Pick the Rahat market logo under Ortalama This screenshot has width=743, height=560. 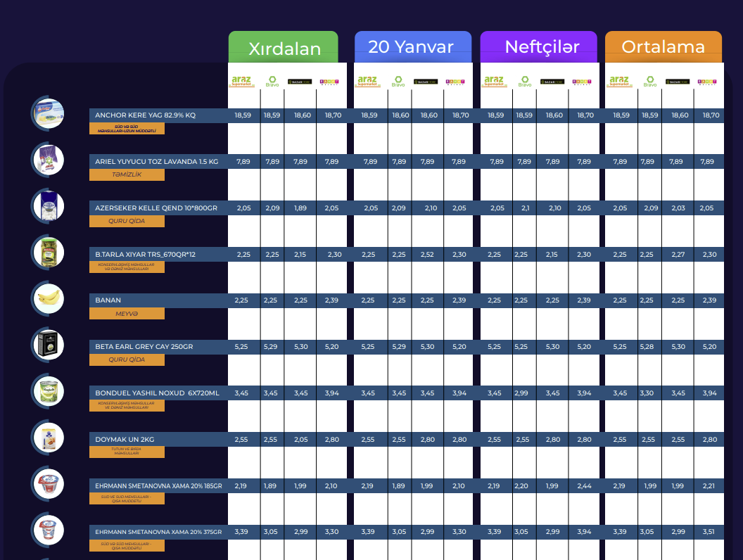click(x=707, y=82)
